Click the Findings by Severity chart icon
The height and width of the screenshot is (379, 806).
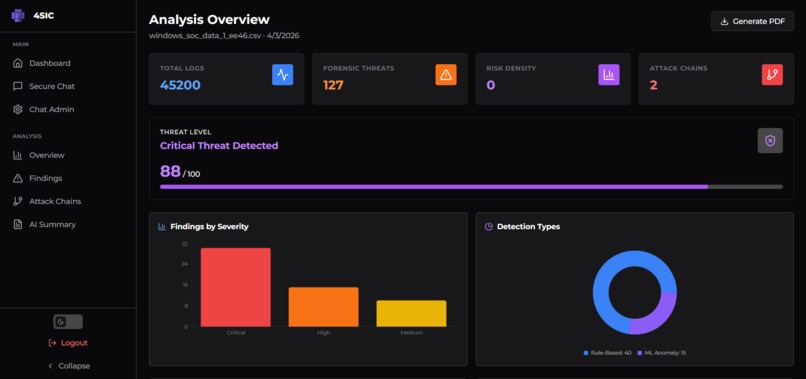click(162, 227)
